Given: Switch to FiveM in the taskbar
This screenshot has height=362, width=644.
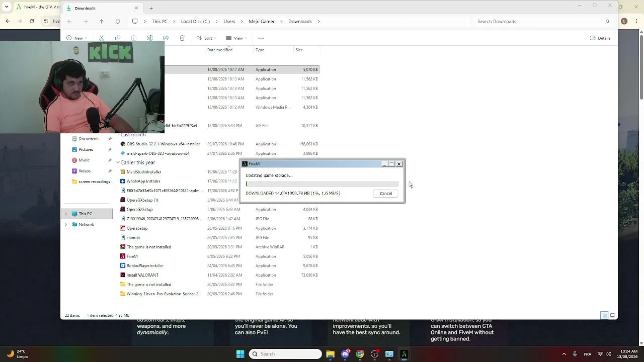Looking at the screenshot, I should tap(404, 354).
